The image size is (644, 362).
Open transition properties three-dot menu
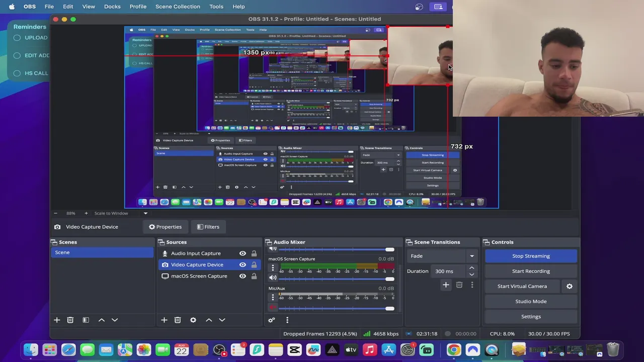click(472, 285)
